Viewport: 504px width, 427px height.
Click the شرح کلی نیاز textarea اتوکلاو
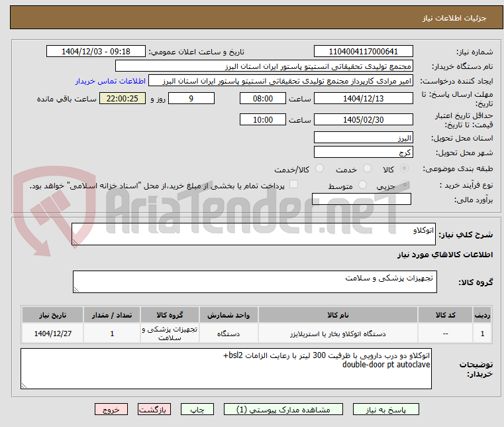coord(253,234)
